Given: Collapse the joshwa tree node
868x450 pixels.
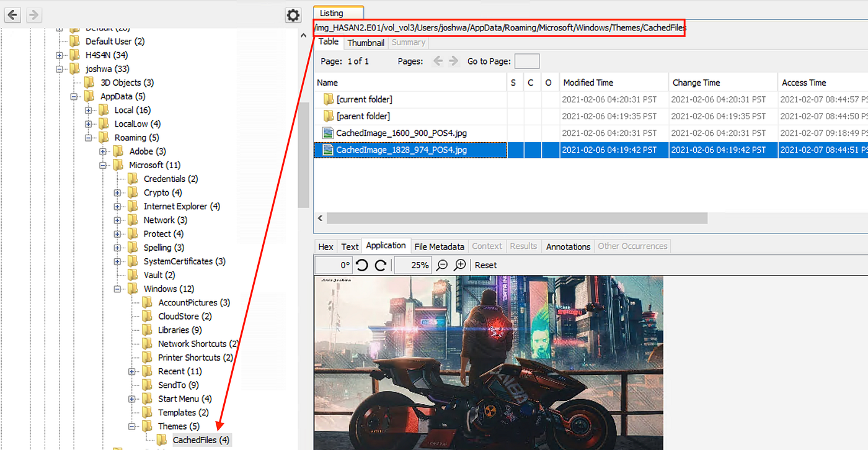Looking at the screenshot, I should point(60,69).
